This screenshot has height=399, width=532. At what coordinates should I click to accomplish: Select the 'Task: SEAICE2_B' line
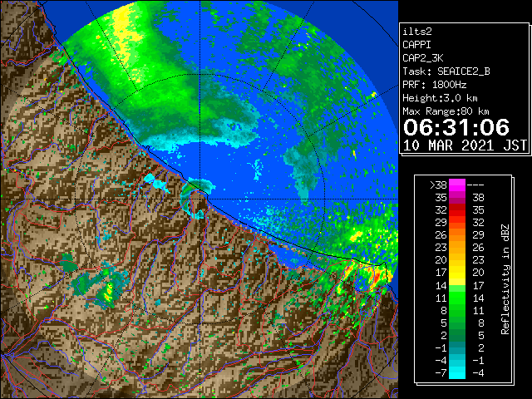coord(446,71)
